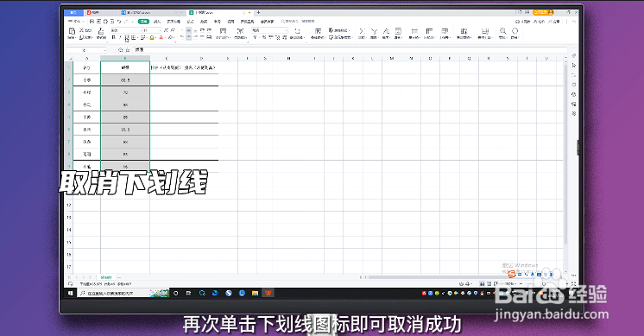Select the Format Painter brush

tap(101, 31)
